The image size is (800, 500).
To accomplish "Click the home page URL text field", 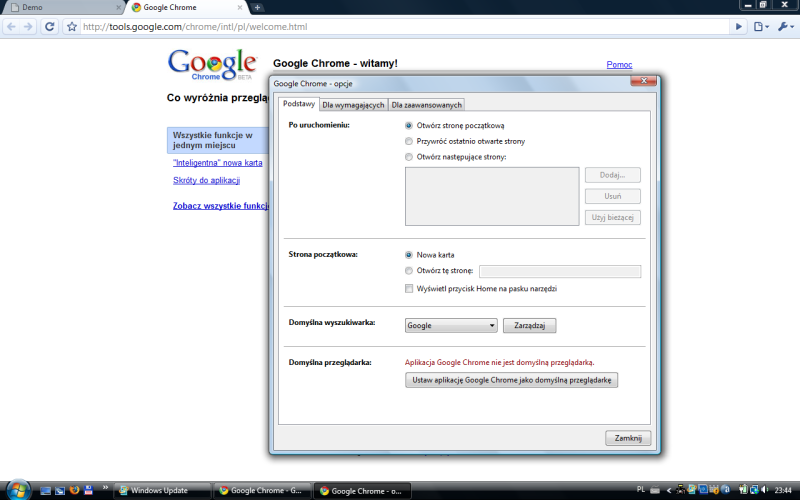I will coord(560,271).
